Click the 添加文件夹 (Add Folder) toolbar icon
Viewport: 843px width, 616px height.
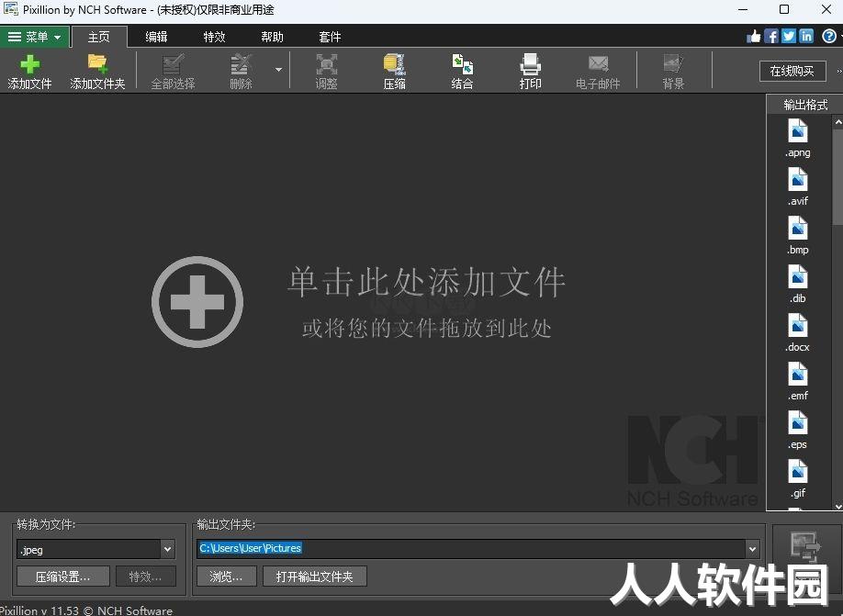pos(97,71)
